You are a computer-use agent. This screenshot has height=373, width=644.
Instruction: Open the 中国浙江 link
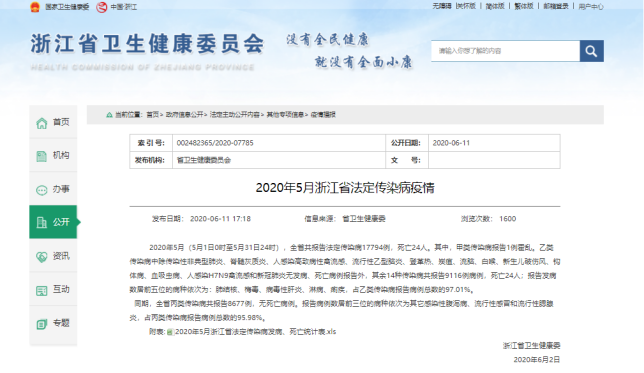click(124, 7)
